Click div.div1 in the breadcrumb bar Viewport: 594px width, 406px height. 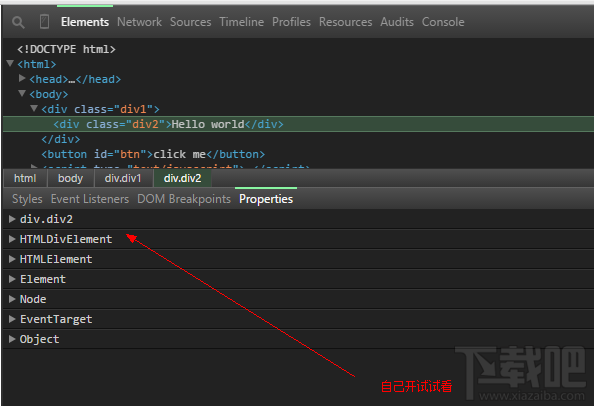point(123,178)
